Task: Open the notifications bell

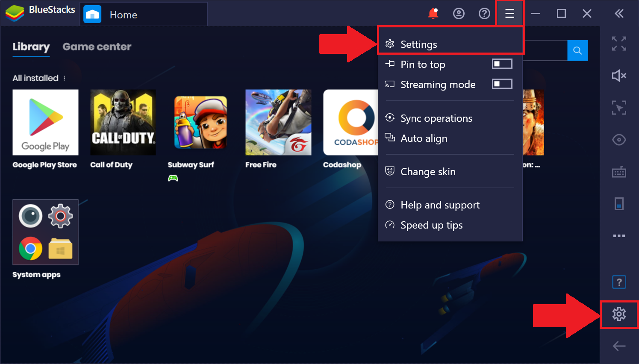Action: [433, 14]
